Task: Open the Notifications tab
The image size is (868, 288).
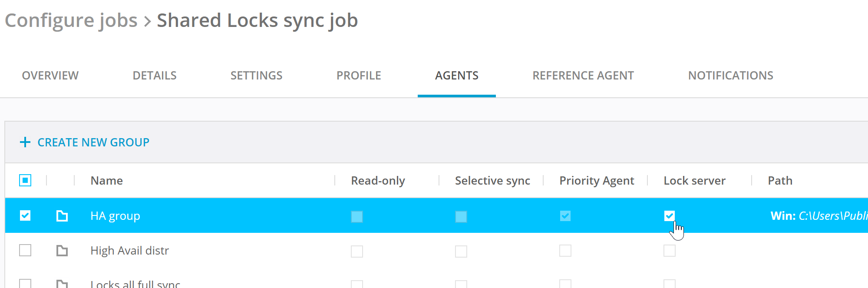Action: pos(730,76)
